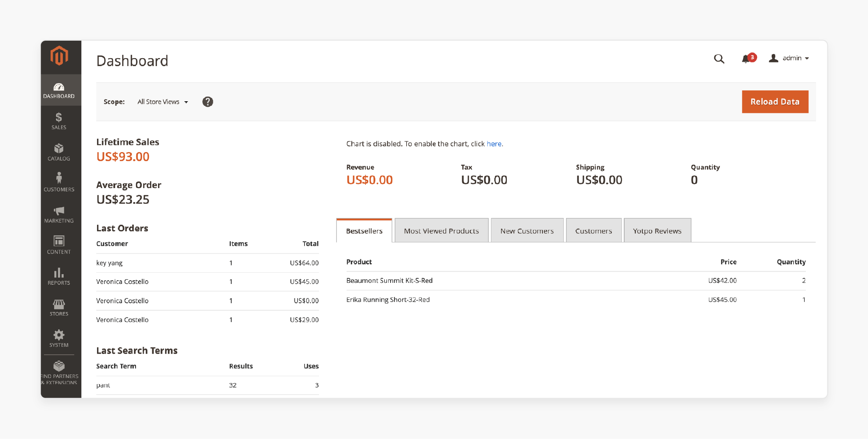Image resolution: width=868 pixels, height=439 pixels.
Task: Click the Revenue US$0.00 value
Action: point(370,180)
